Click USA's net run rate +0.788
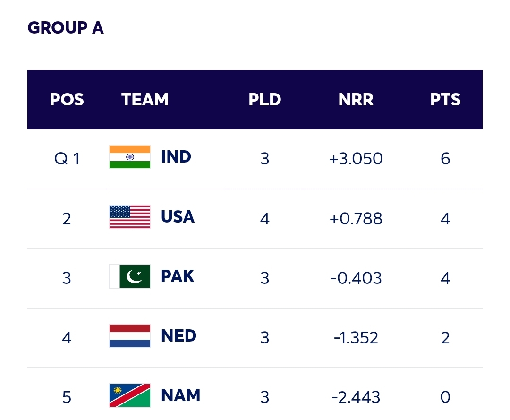This screenshot has width=510, height=420. [x=356, y=219]
